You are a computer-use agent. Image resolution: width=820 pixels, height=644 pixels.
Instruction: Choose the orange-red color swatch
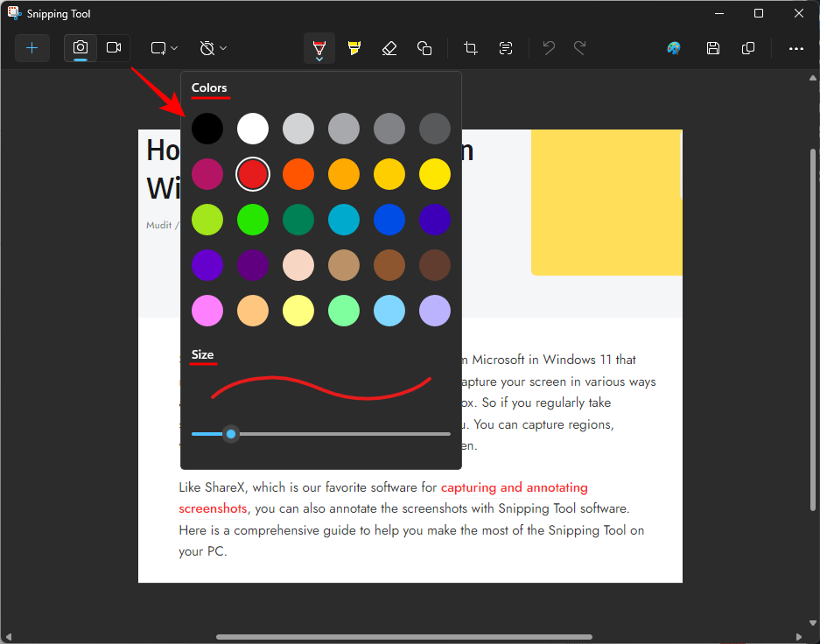click(298, 174)
